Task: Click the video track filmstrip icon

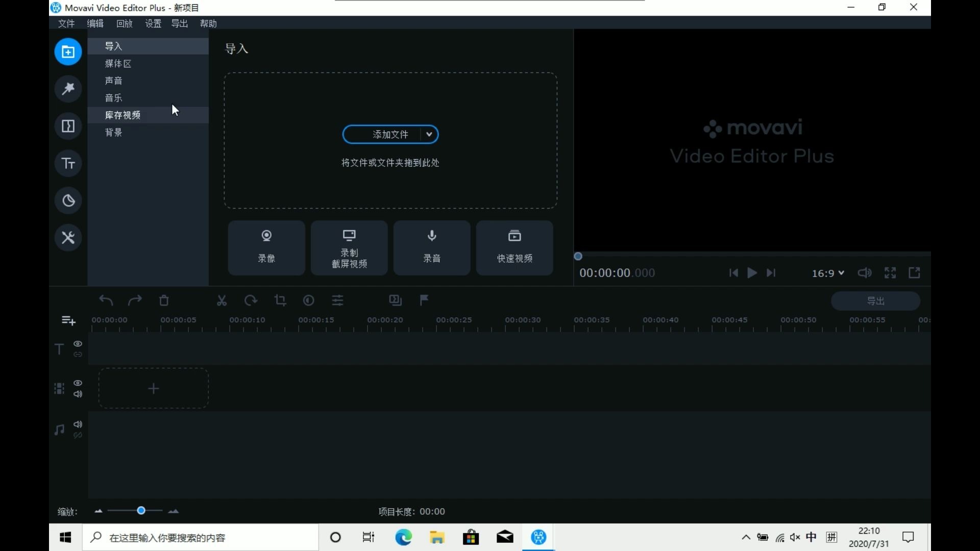Action: tap(59, 389)
